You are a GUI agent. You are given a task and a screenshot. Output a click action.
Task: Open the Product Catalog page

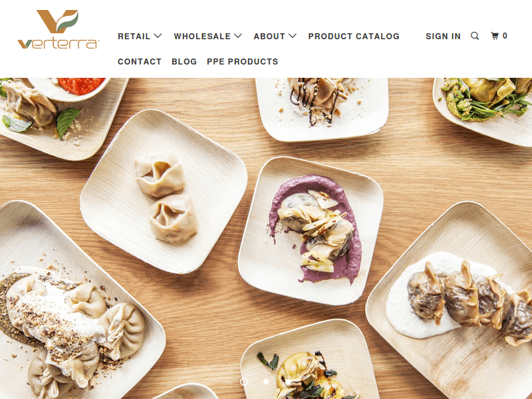tap(354, 37)
